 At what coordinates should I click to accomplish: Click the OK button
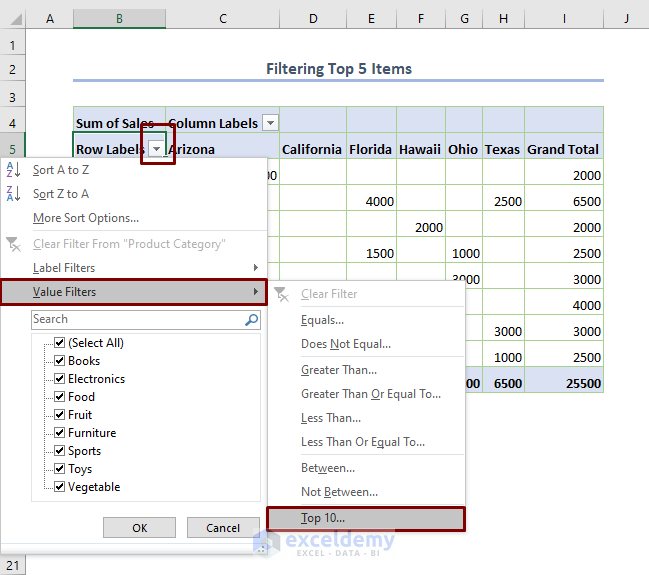(139, 528)
